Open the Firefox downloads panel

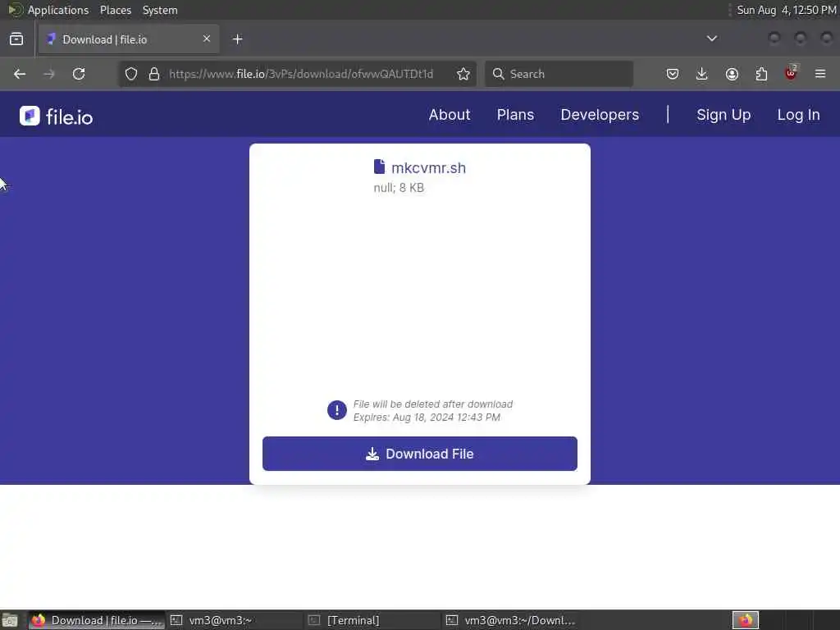click(x=702, y=74)
